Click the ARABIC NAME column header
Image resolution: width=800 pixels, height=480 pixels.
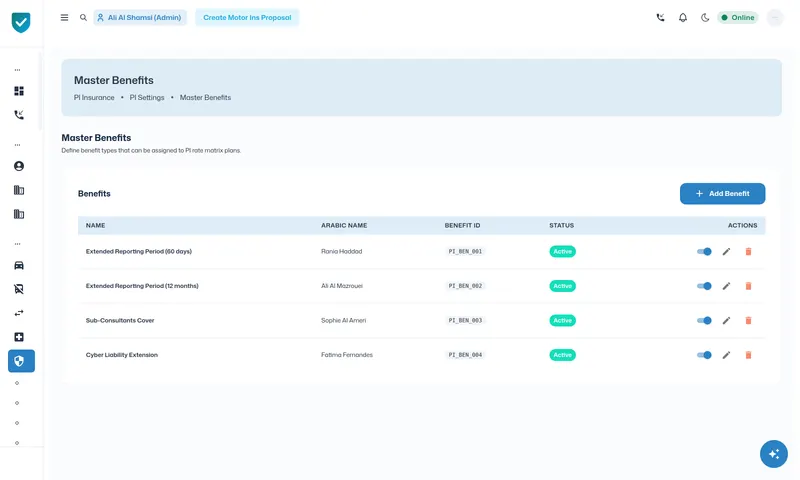(344, 225)
